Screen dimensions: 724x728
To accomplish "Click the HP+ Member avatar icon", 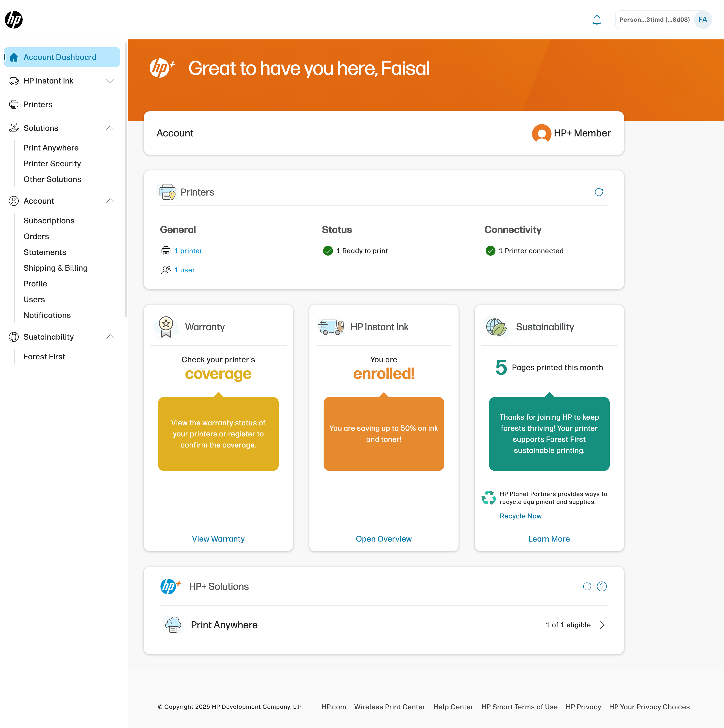I will pyautogui.click(x=541, y=133).
